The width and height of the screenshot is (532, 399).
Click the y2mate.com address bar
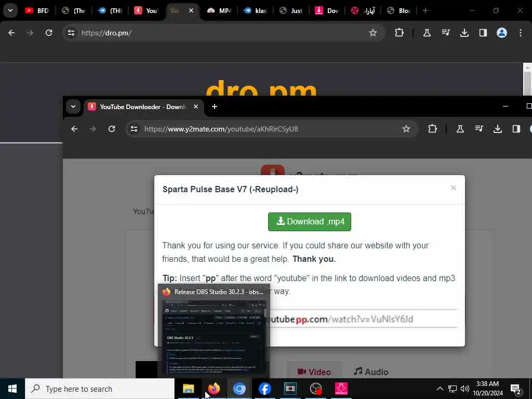[271, 129]
